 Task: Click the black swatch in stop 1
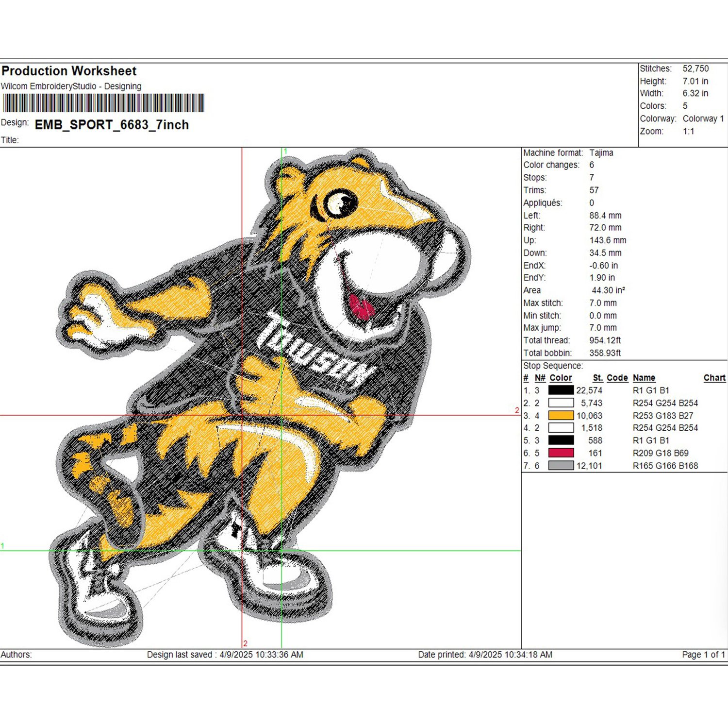click(561, 390)
